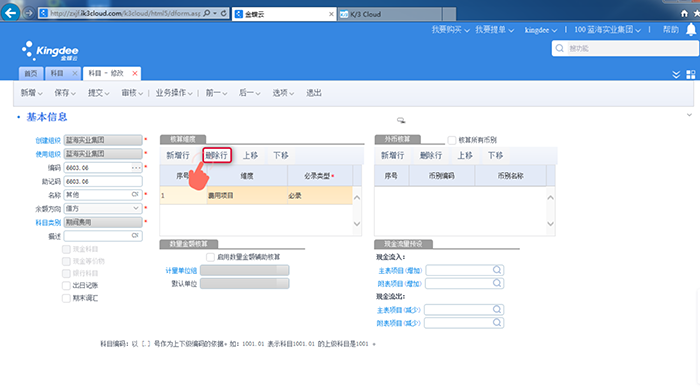
Task: Open the 新增 toolbar dropdown
Action: pyautogui.click(x=31, y=93)
